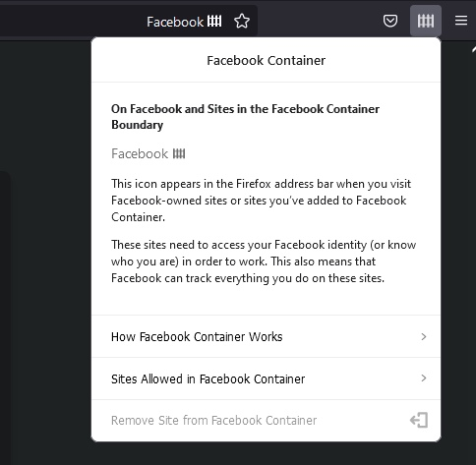
Task: Expand chevron beside How Facebook Container Works
Action: point(424,336)
